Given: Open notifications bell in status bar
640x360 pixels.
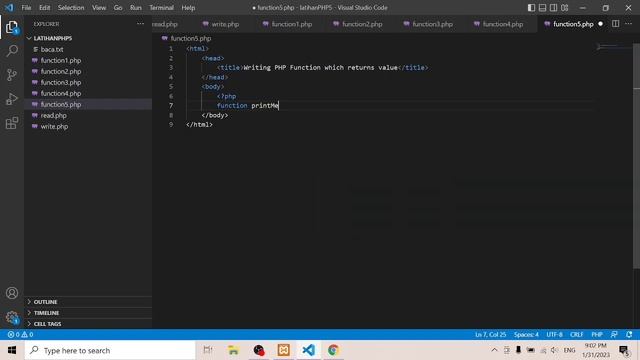Looking at the screenshot, I should click(629, 334).
